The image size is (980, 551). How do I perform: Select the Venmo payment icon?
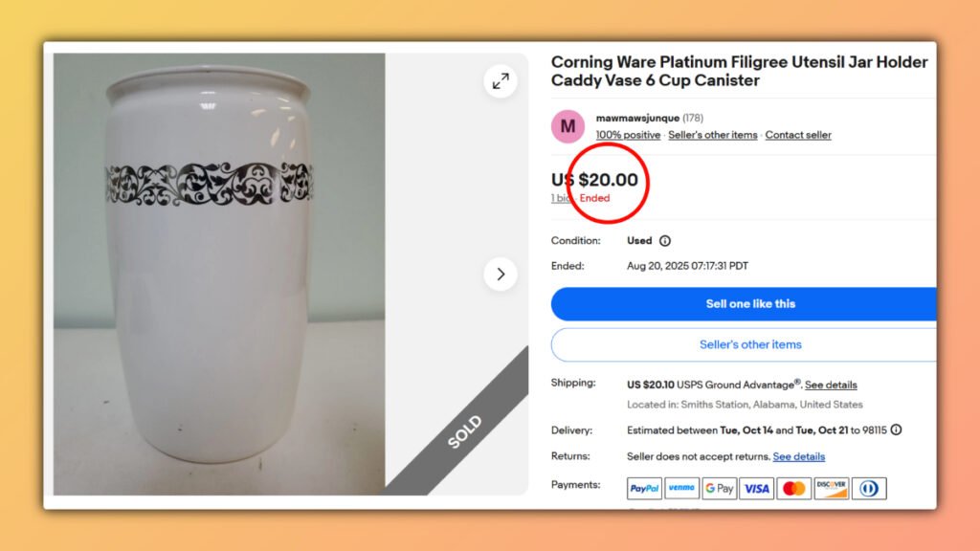click(681, 488)
